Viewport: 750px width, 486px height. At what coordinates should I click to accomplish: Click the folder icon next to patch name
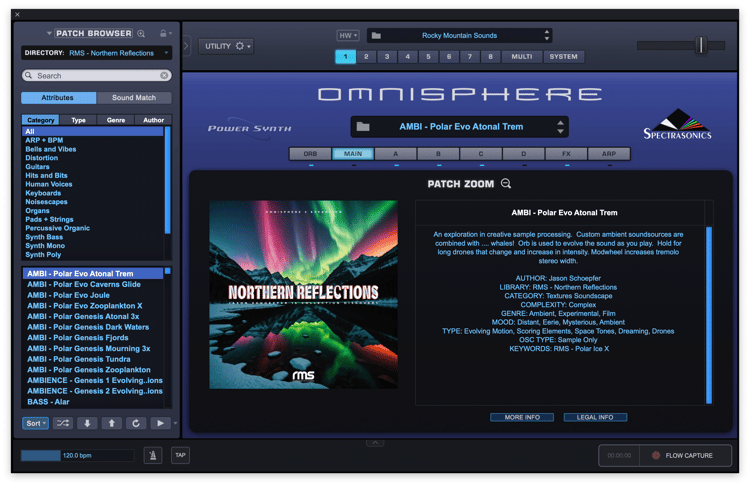363,127
